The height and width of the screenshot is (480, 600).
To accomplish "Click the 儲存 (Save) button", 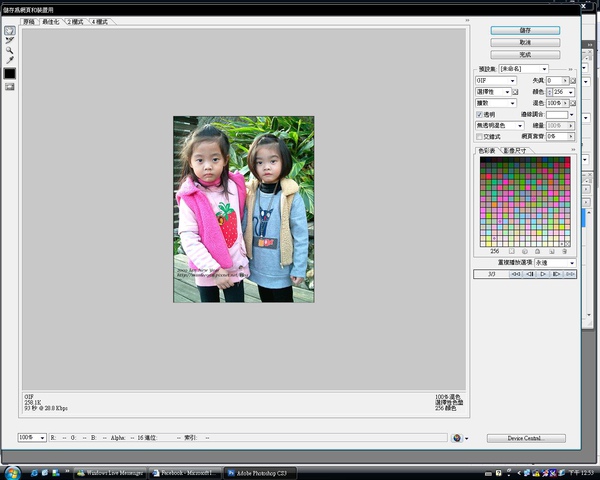I will pos(525,30).
